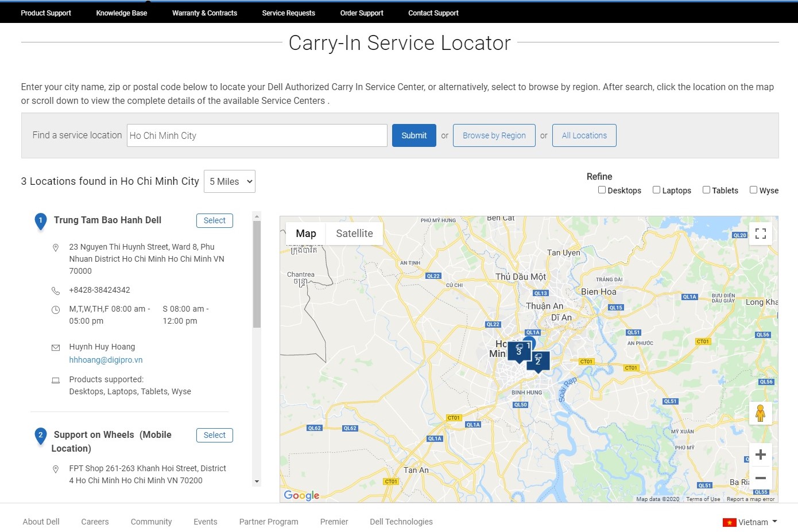Toggle fullscreen map view
Screen dimensions: 798x532
[761, 234]
